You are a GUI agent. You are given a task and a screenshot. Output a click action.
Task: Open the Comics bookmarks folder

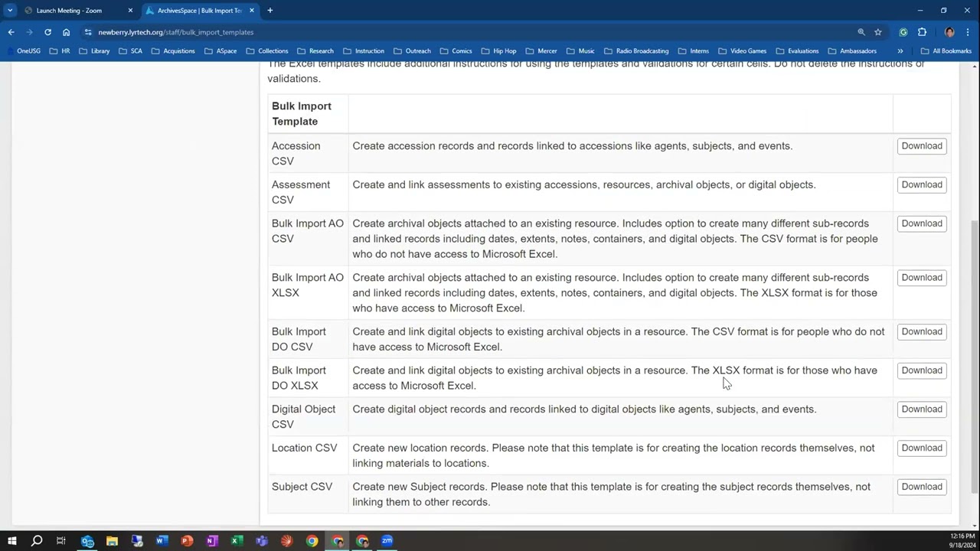456,51
